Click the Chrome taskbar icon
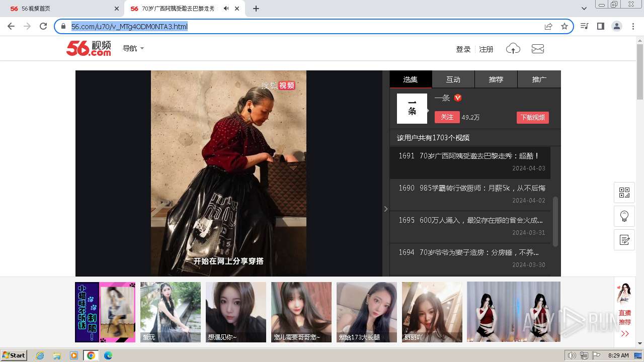 [91, 355]
